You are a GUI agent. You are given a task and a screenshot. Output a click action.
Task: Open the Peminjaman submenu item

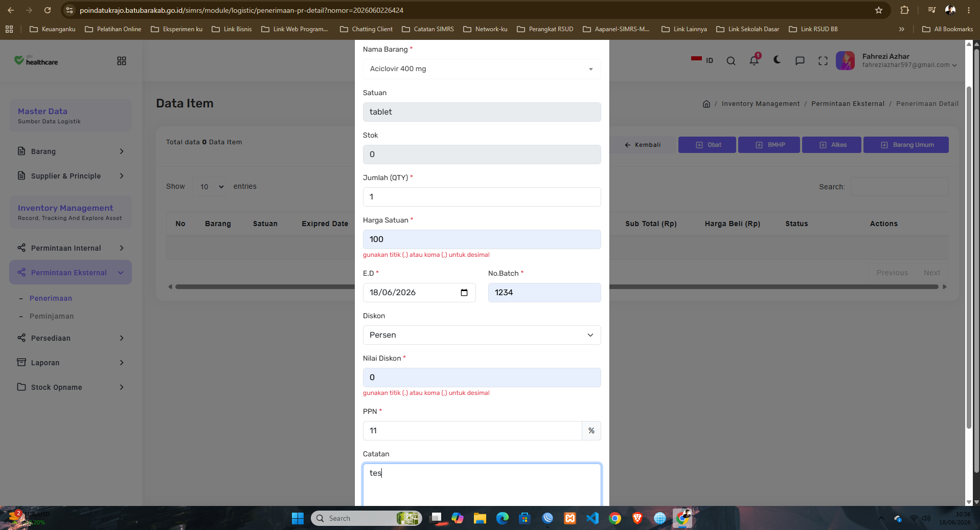52,316
